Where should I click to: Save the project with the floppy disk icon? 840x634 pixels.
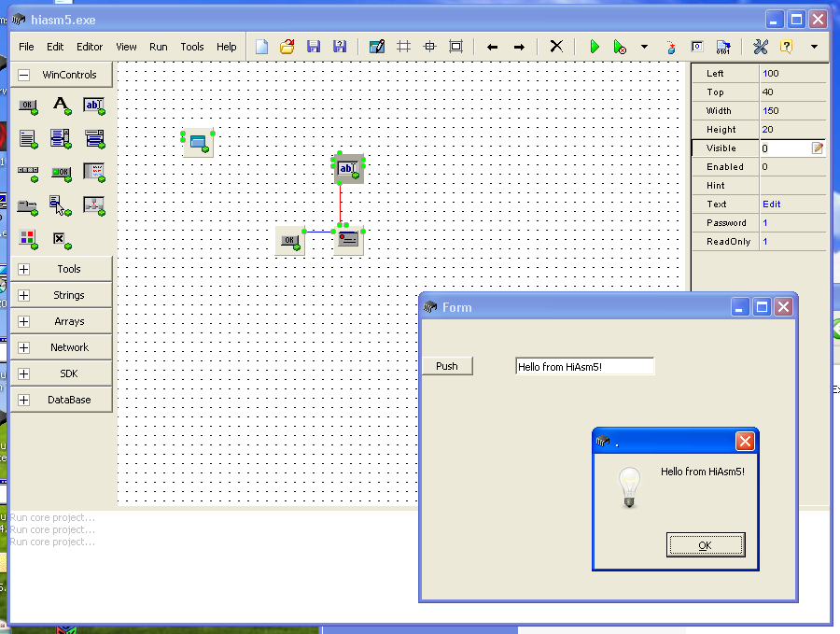pos(314,47)
